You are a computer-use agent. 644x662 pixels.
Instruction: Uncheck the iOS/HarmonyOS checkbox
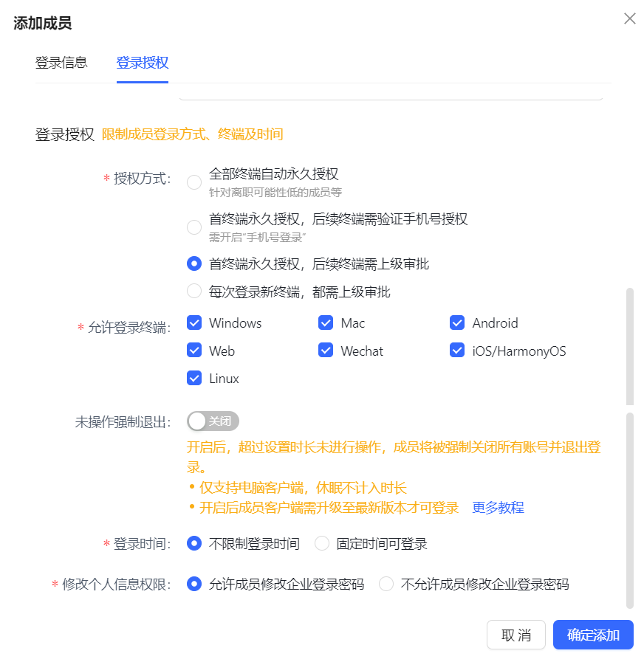pyautogui.click(x=457, y=351)
